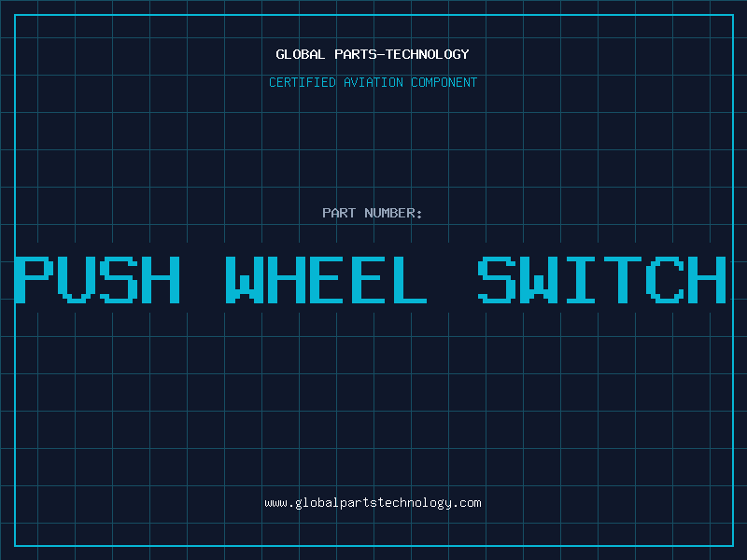Click the large PUSH WHEEL SWITCH text

coord(370,279)
